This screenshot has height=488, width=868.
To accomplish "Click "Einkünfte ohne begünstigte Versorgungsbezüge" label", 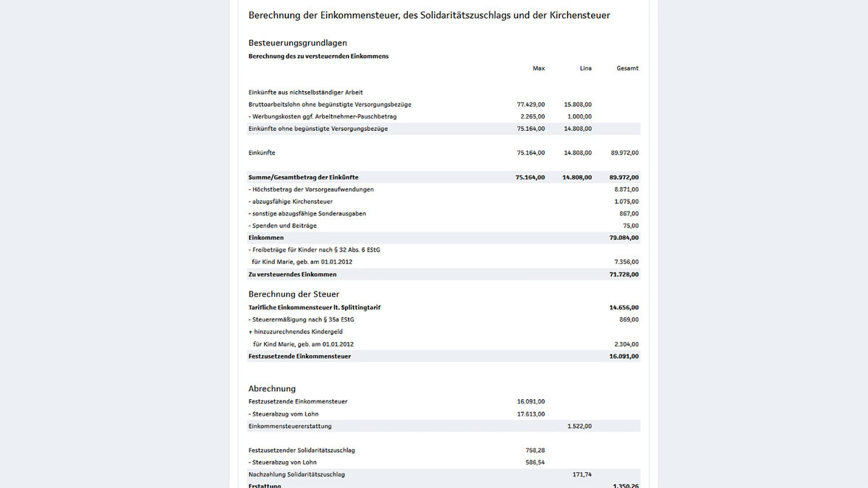I will point(318,129).
